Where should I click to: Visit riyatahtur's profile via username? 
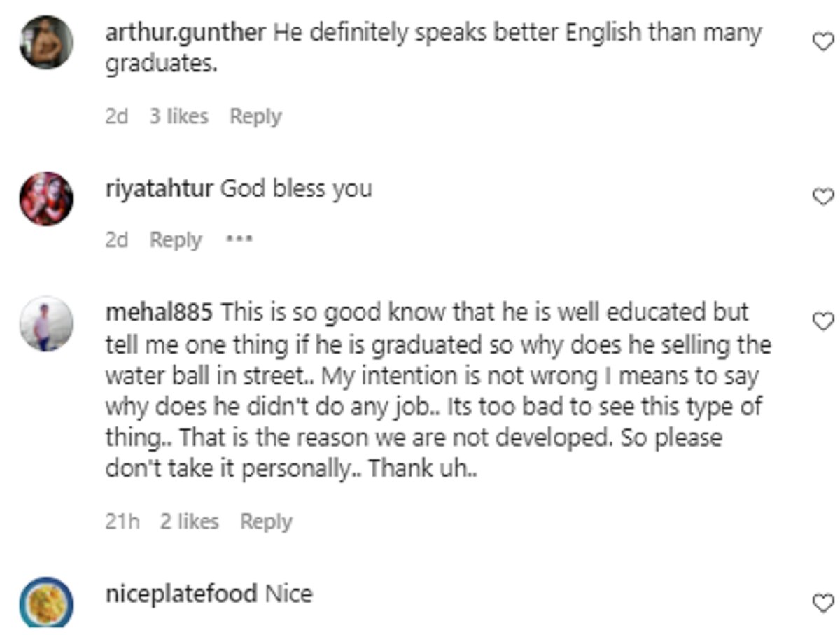[158, 188]
